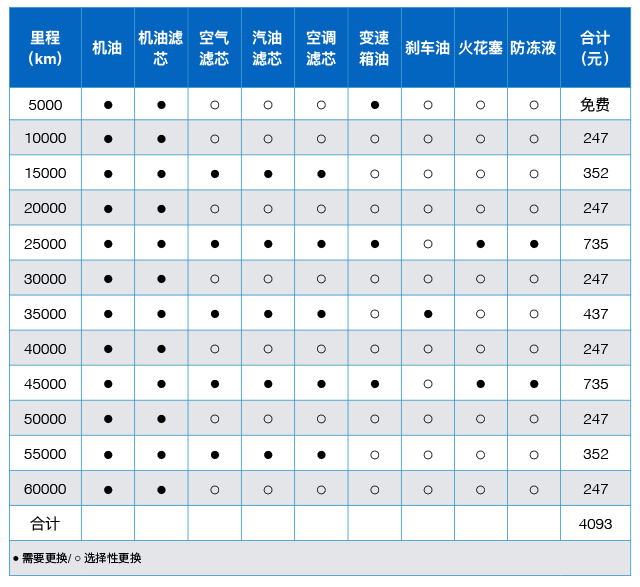This screenshot has height=587, width=640.
Task: Click the 合计（元） column header
Action: click(595, 48)
